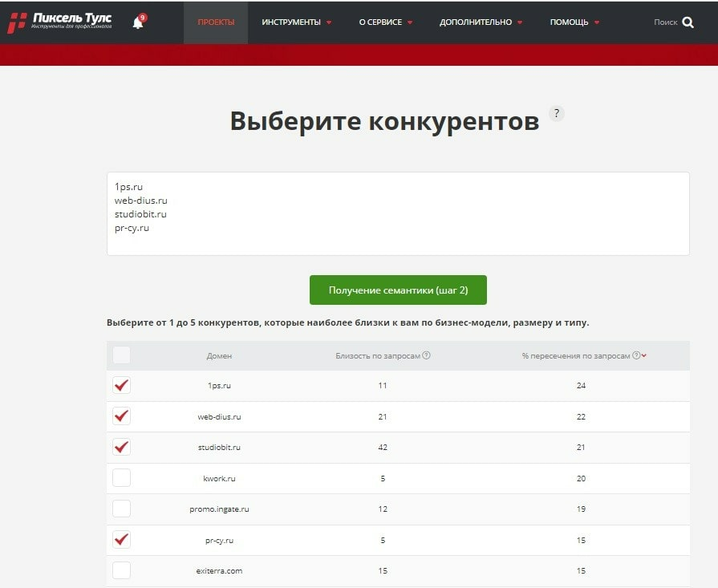Click closeness value 42 for studiobit.ru

383,448
